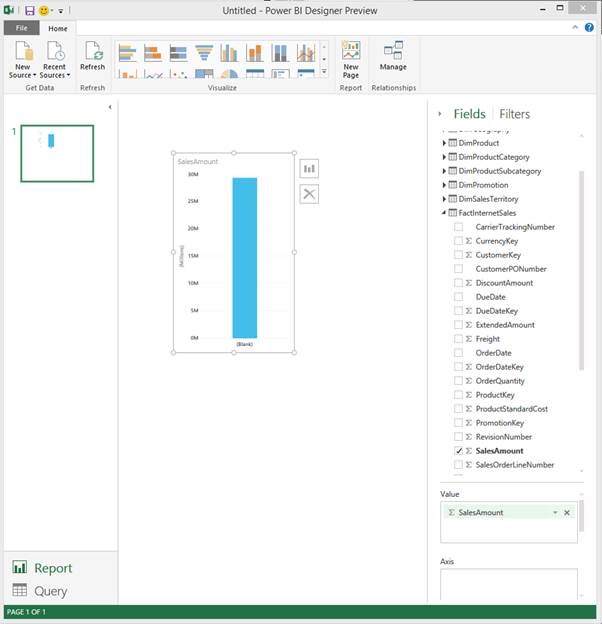Select 100% stacked bar chart visualization
The image size is (602, 624).
click(x=178, y=53)
